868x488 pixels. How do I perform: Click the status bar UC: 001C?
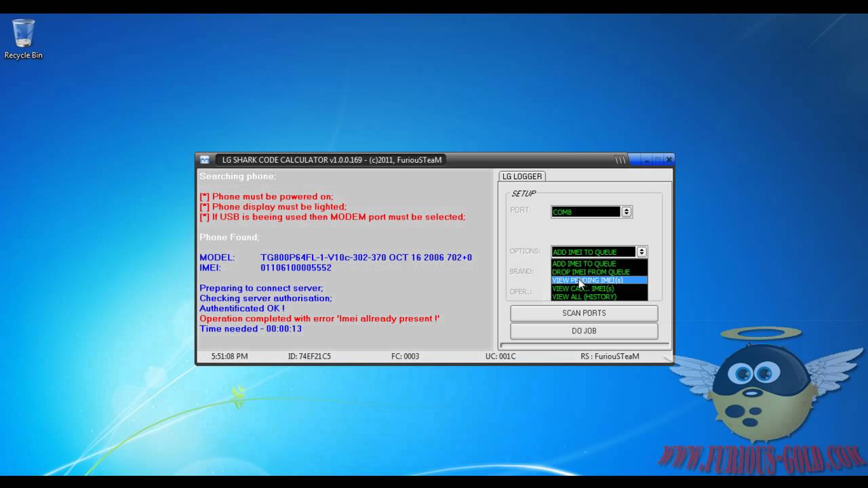click(500, 357)
